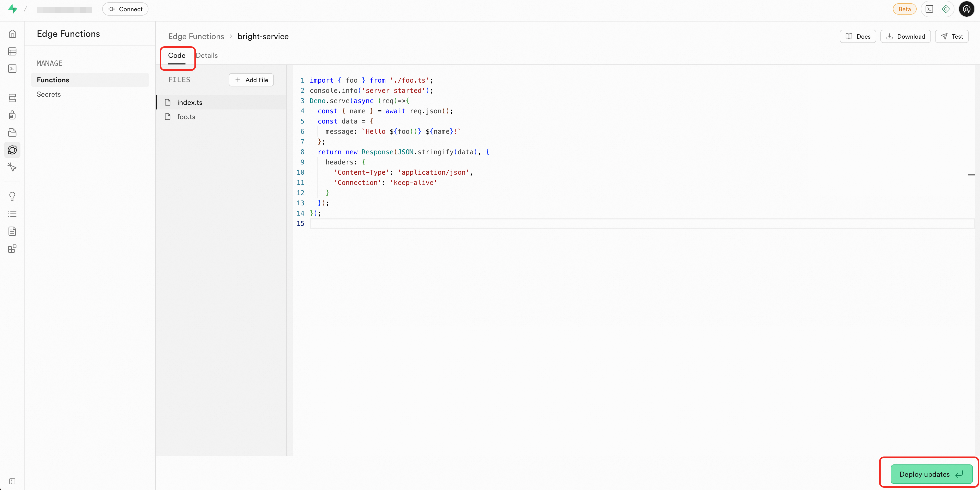980x490 pixels.
Task: Open the Home icon in sidebar
Action: 12,34
